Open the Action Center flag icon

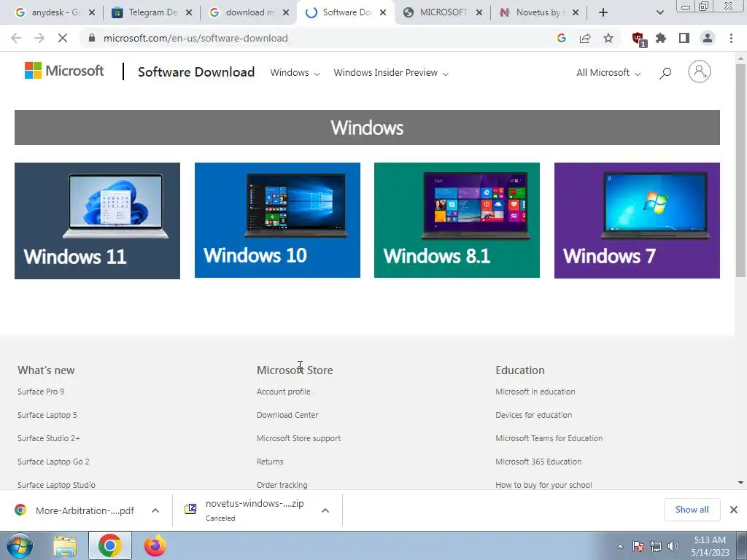point(638,546)
